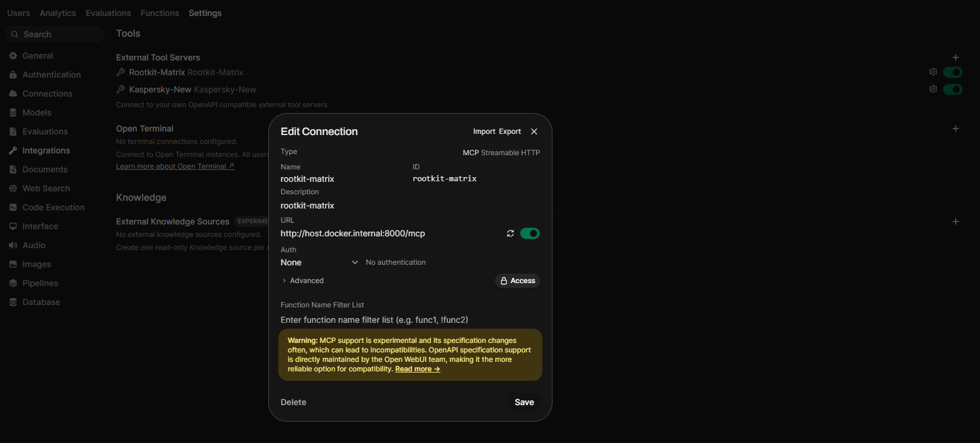Click the General gear icon in sidebar

(x=13, y=56)
